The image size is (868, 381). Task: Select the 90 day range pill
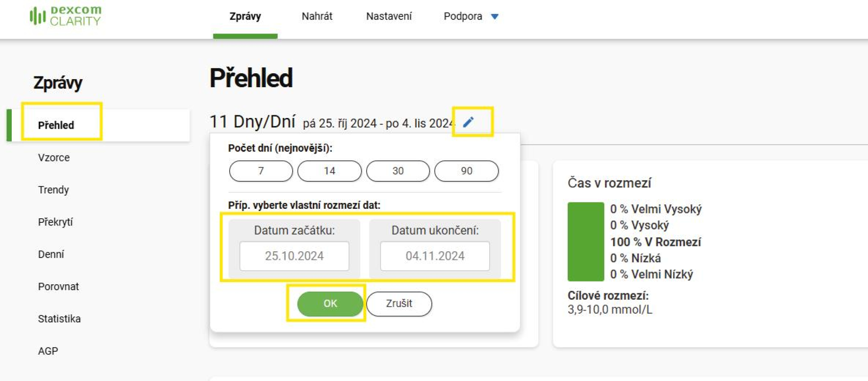[x=467, y=171]
